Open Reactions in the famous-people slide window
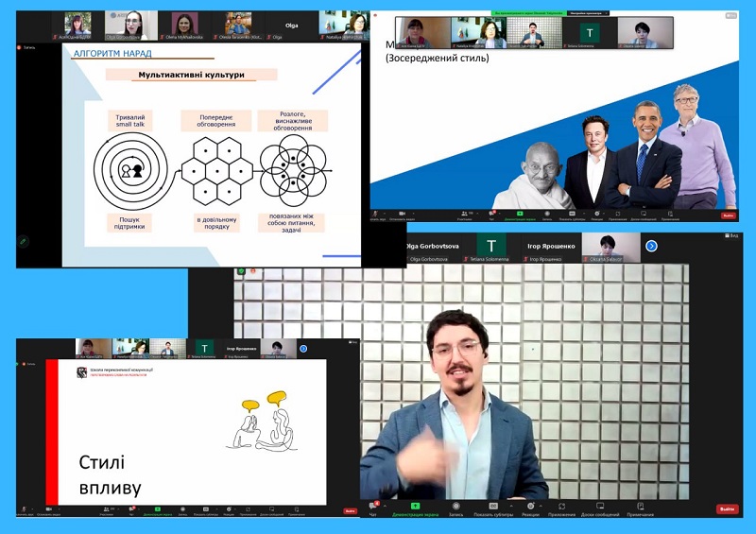 pos(597,215)
